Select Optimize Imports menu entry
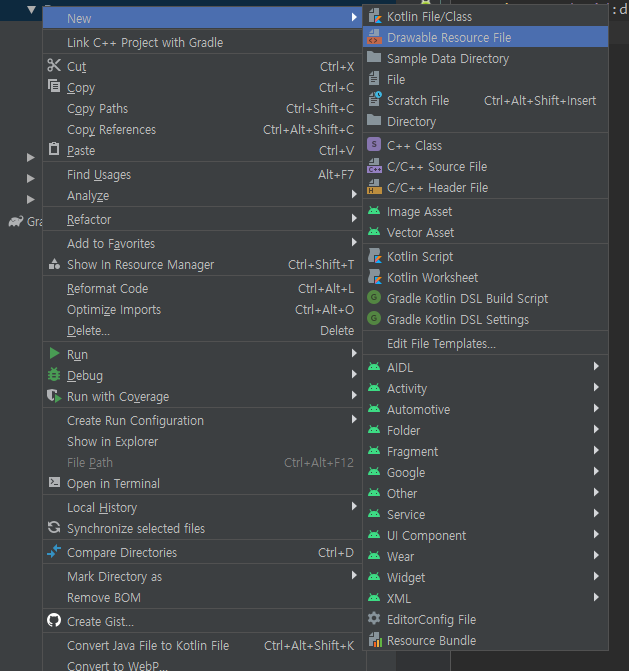This screenshot has width=629, height=671. (202, 309)
